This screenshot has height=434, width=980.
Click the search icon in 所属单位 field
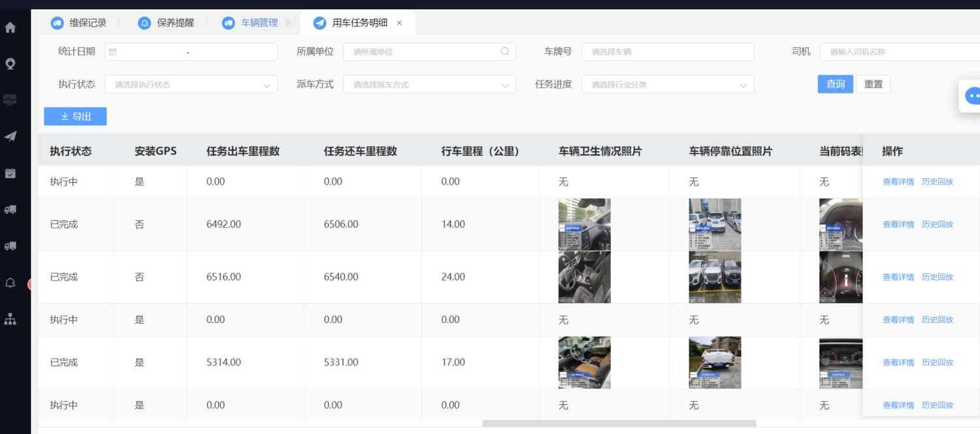(x=505, y=52)
